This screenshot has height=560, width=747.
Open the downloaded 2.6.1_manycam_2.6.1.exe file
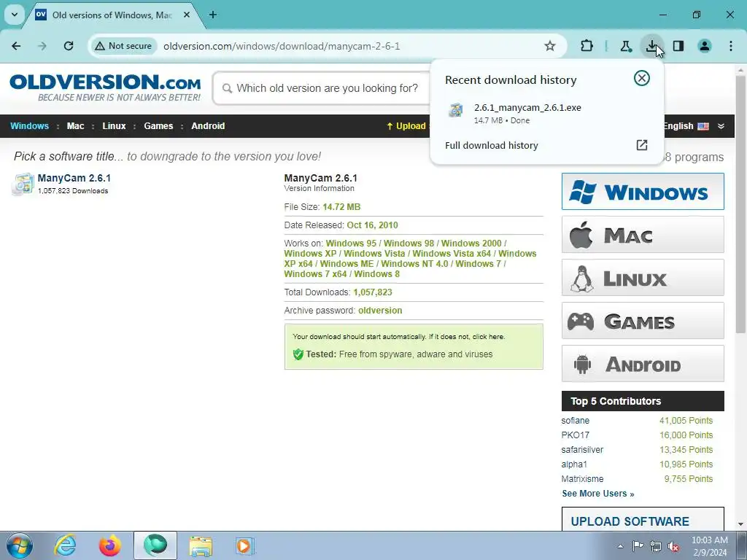tap(527, 108)
